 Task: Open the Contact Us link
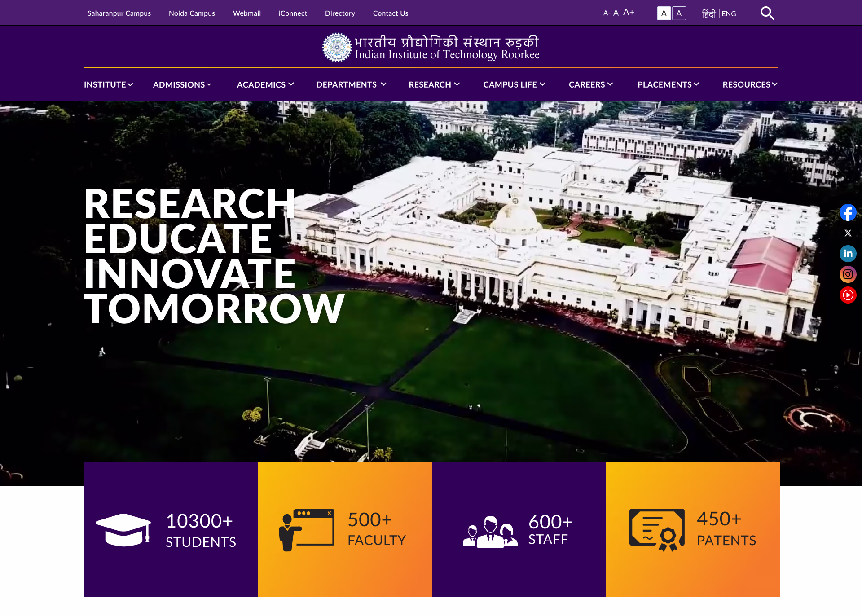click(x=391, y=13)
